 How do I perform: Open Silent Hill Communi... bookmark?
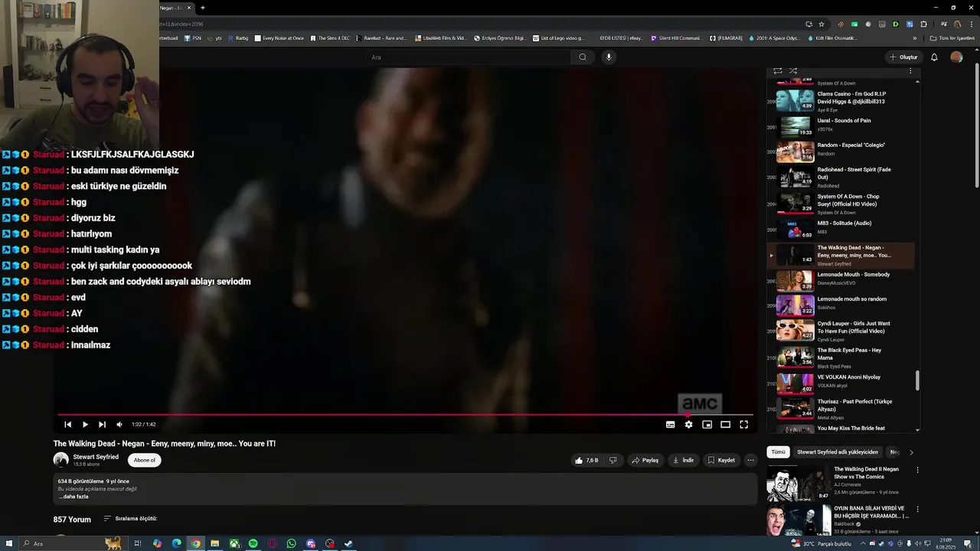[x=675, y=38]
